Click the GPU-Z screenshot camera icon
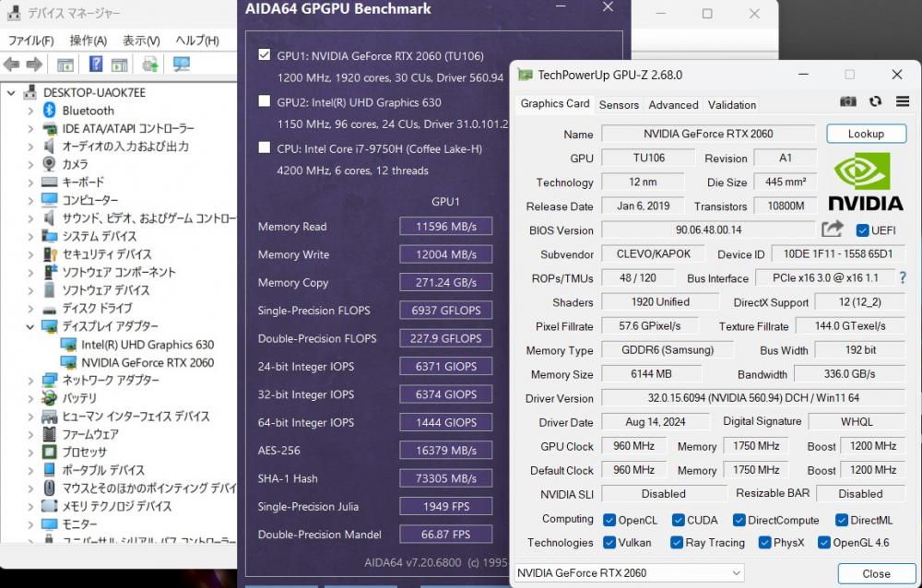922x588 pixels. (x=848, y=101)
